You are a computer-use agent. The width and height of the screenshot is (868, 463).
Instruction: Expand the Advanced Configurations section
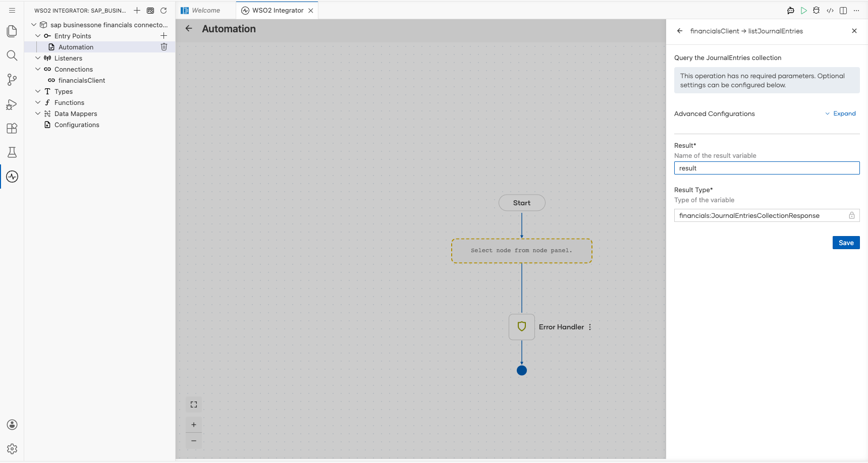[841, 113]
